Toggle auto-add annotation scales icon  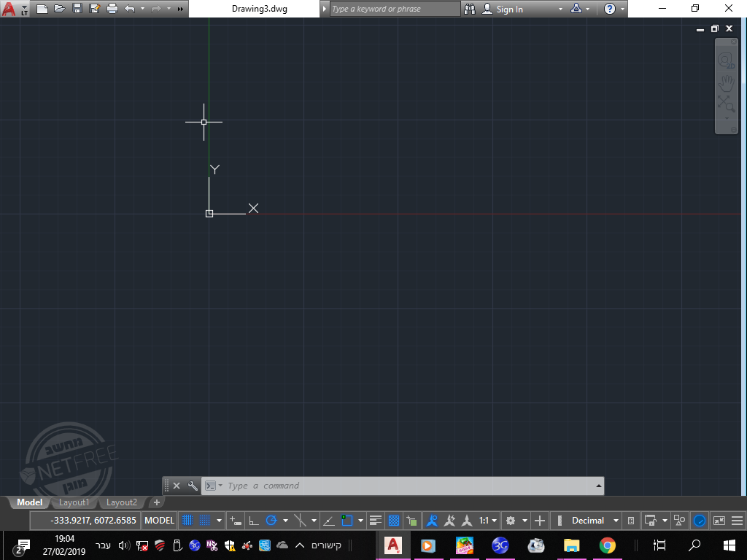tap(449, 521)
